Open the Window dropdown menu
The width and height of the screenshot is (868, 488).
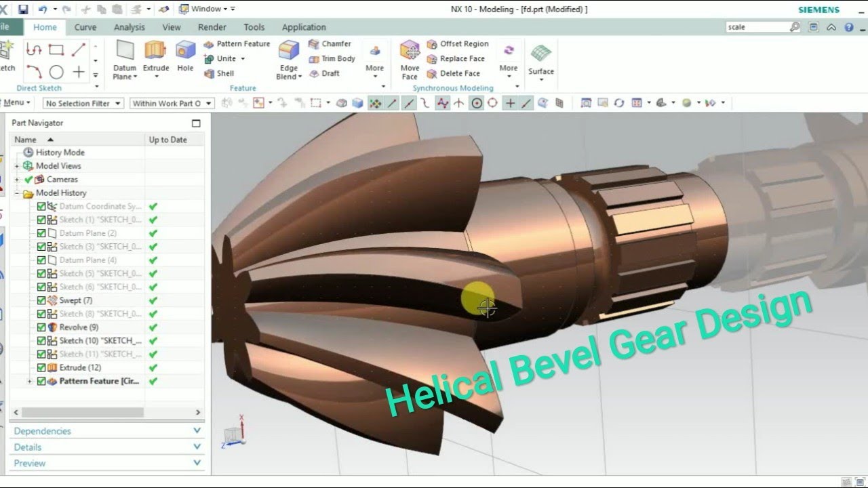tap(207, 9)
